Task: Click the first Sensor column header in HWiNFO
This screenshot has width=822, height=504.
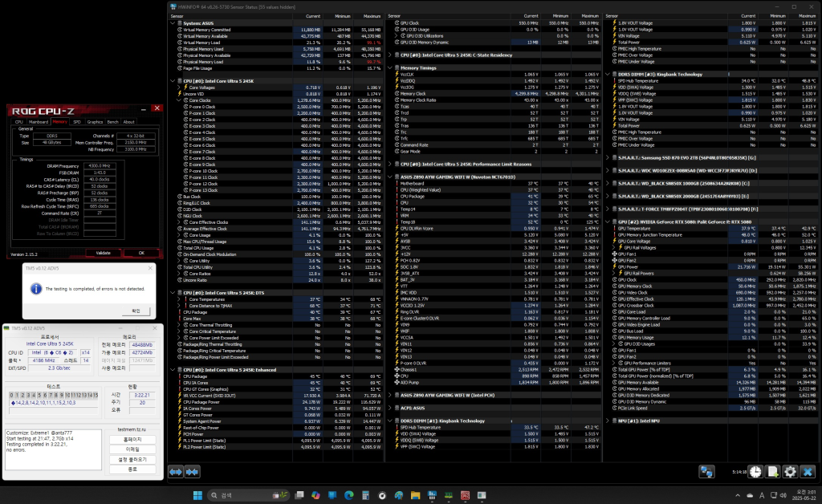Action: point(230,16)
